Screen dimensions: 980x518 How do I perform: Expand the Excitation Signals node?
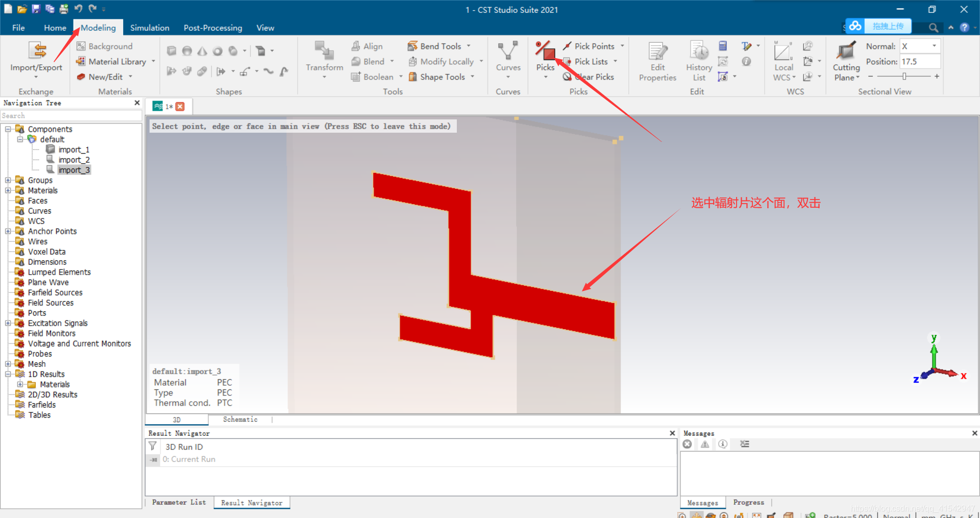(x=8, y=323)
